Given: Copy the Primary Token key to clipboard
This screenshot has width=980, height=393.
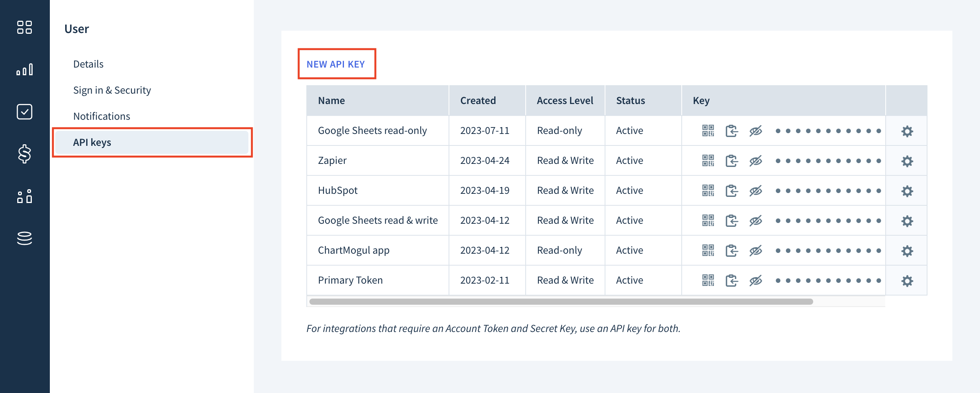Looking at the screenshot, I should coord(732,281).
